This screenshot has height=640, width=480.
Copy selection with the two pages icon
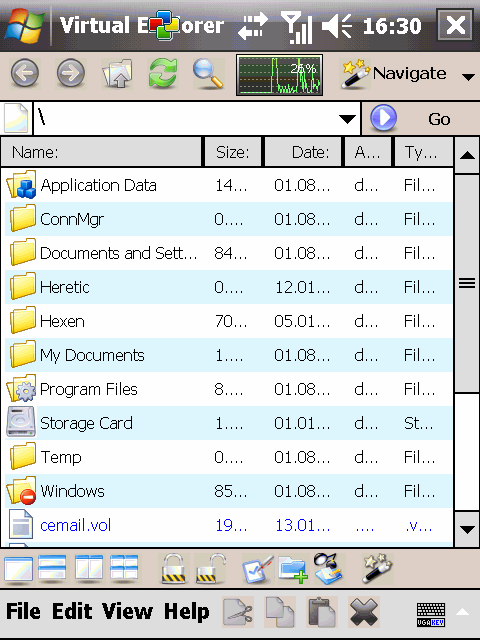pyautogui.click(x=280, y=611)
